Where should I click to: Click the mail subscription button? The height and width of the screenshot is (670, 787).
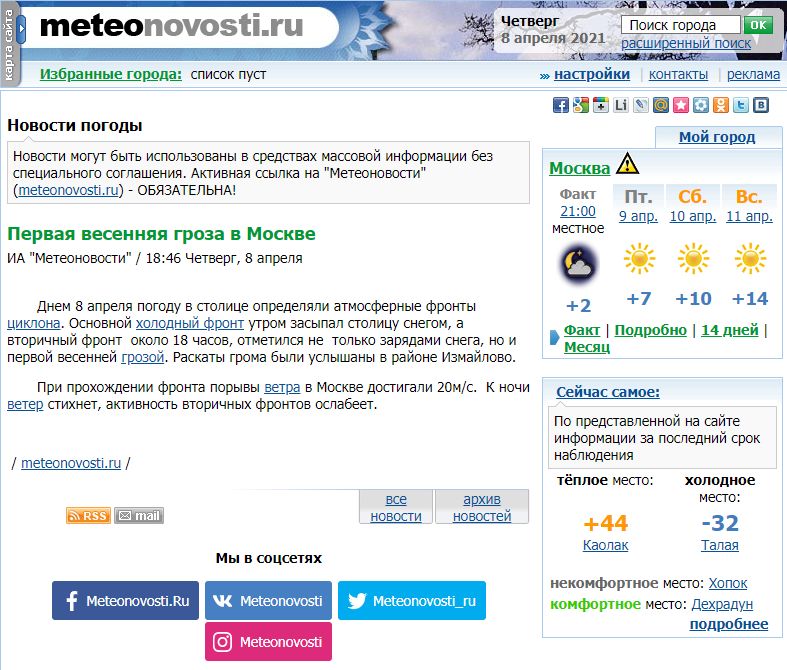coord(139,515)
